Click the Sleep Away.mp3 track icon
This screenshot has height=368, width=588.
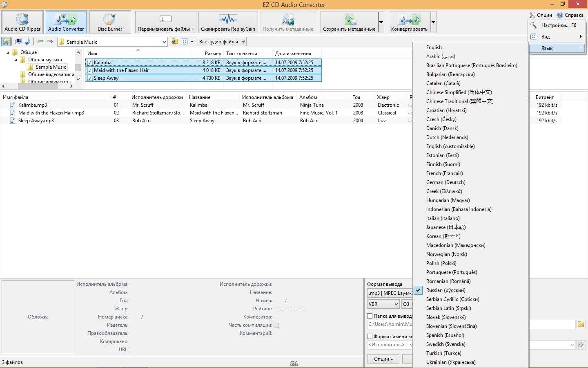(x=13, y=121)
